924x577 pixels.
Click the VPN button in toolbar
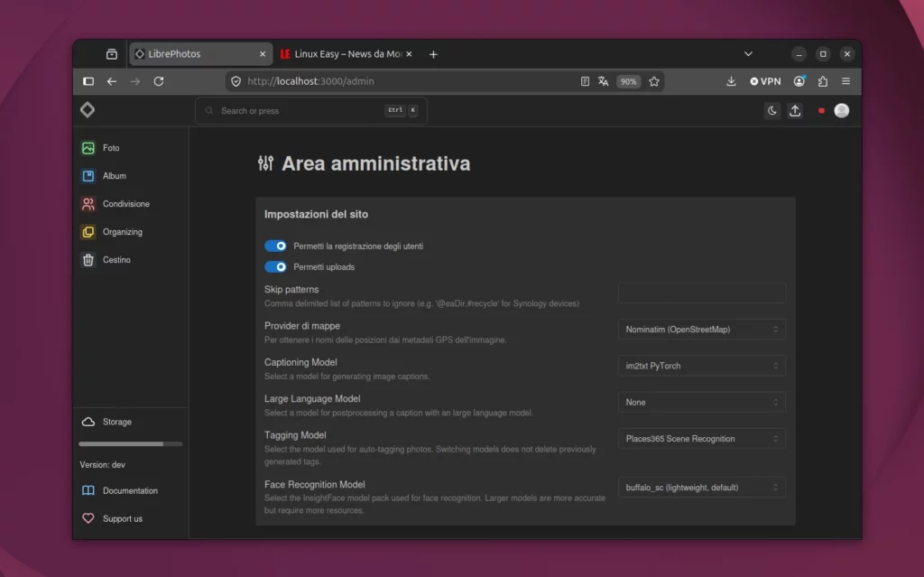pos(765,81)
